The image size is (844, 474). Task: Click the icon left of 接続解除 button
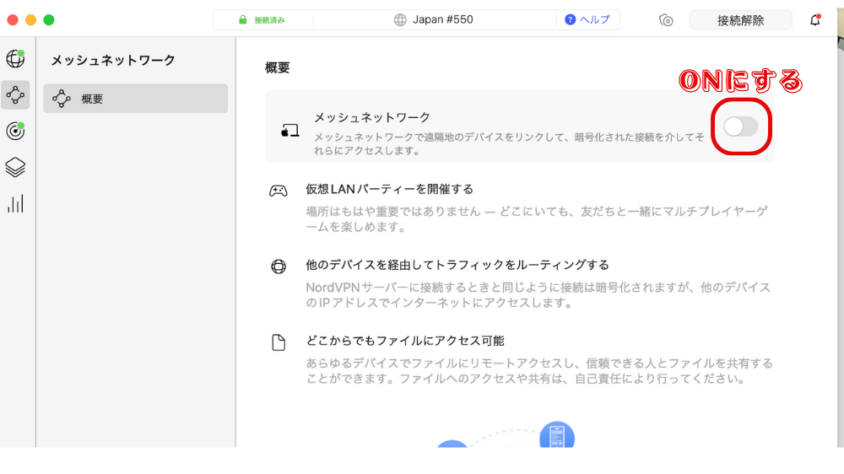coord(667,20)
